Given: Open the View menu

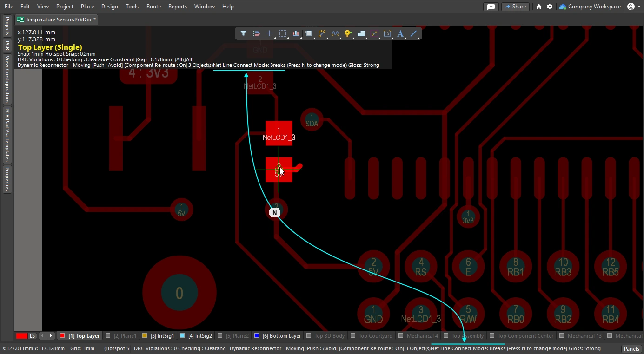Looking at the screenshot, I should point(43,7).
